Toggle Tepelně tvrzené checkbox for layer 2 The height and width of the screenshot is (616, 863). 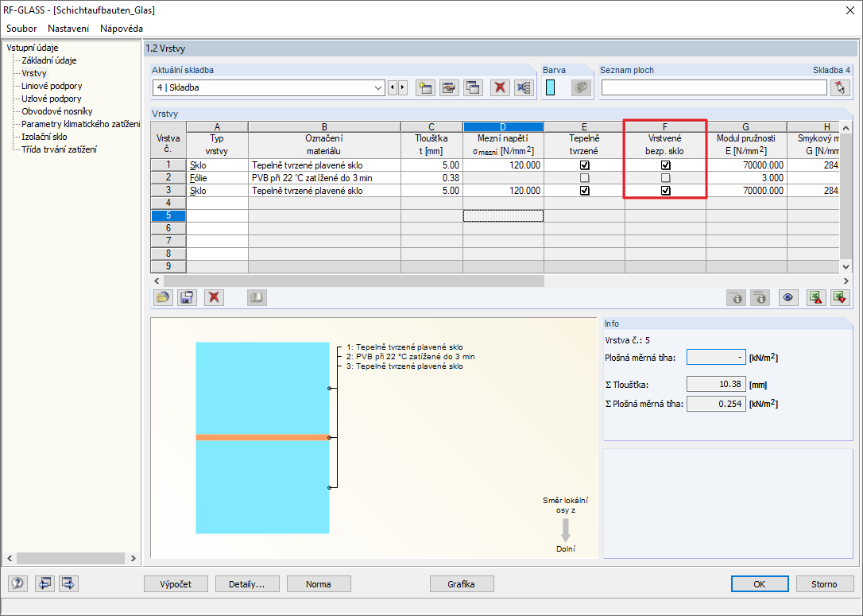point(585,178)
